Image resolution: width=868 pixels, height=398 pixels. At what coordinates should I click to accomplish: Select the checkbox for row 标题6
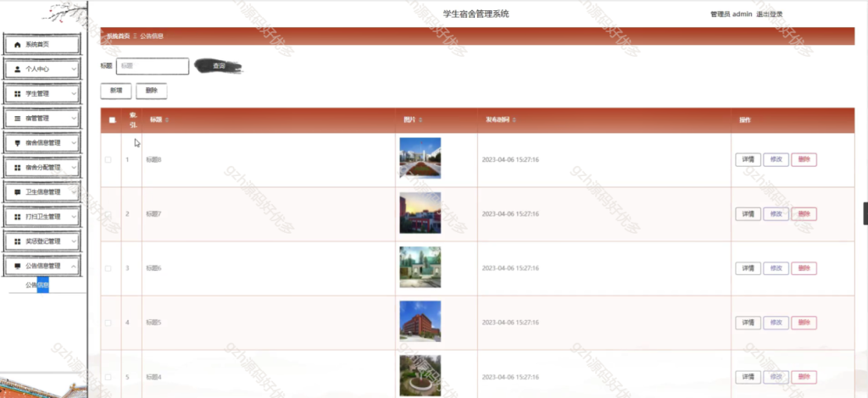[108, 268]
